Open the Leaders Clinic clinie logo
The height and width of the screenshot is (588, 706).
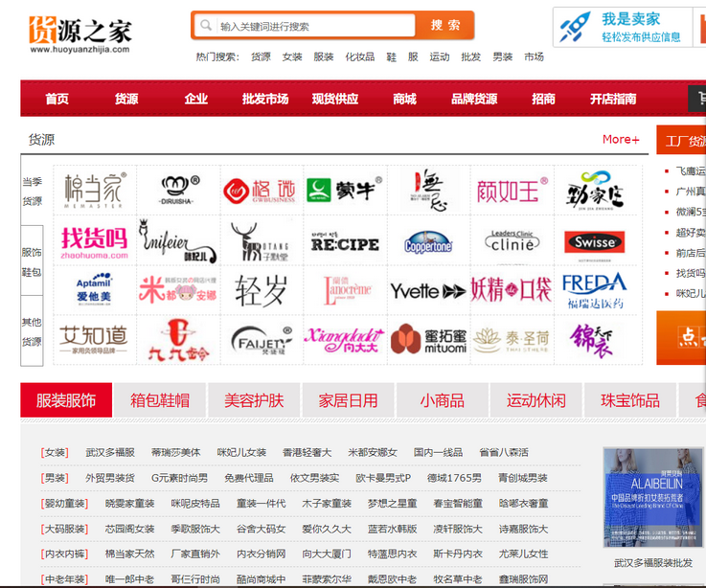tap(512, 240)
